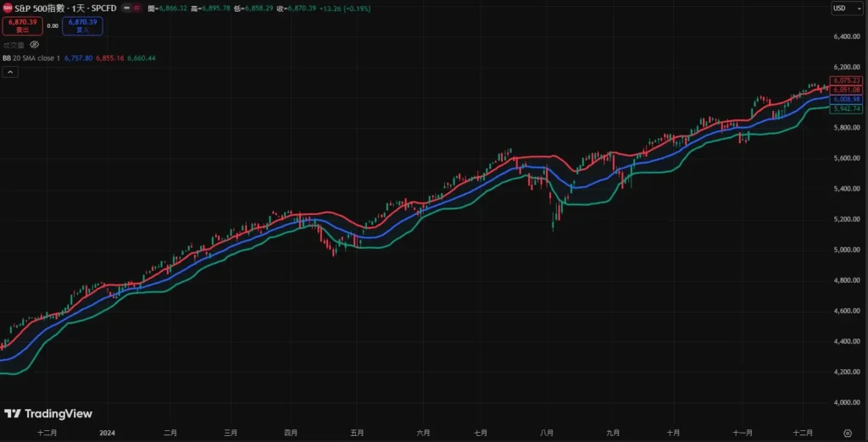Click the 八月 label on the time axis
868x442 pixels.
pos(547,432)
